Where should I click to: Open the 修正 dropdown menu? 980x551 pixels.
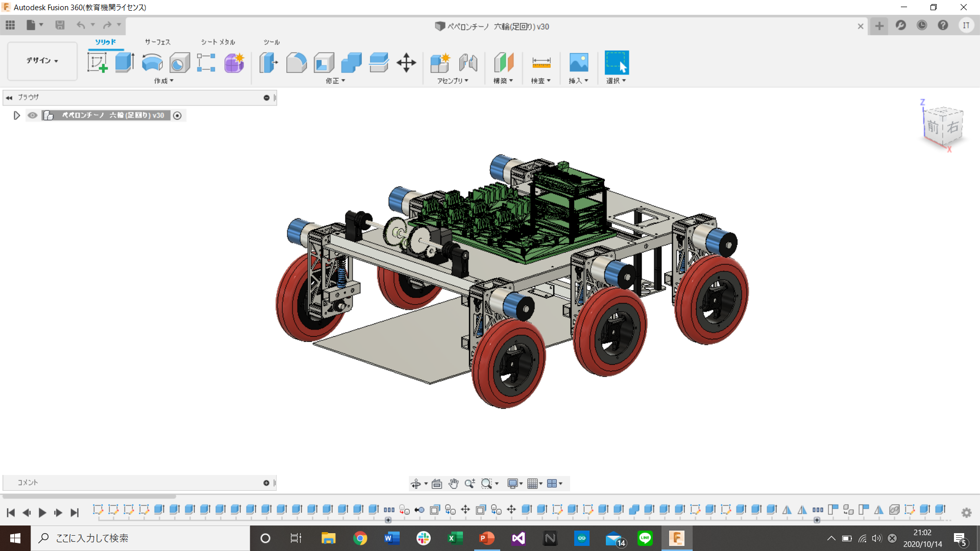click(x=335, y=81)
